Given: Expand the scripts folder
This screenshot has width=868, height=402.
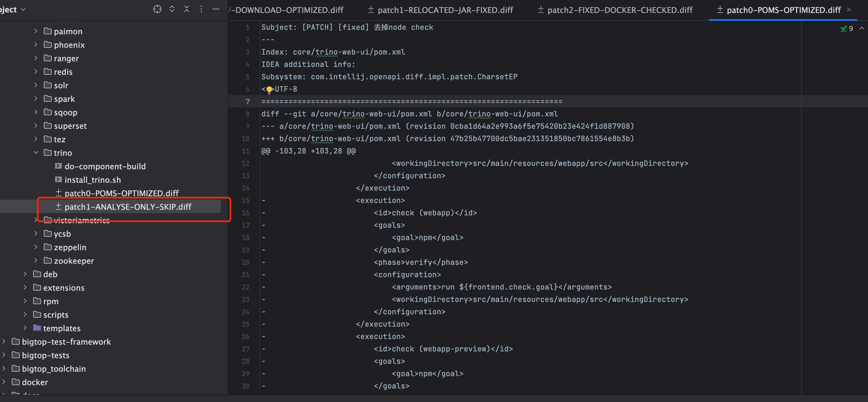Looking at the screenshot, I should (25, 314).
